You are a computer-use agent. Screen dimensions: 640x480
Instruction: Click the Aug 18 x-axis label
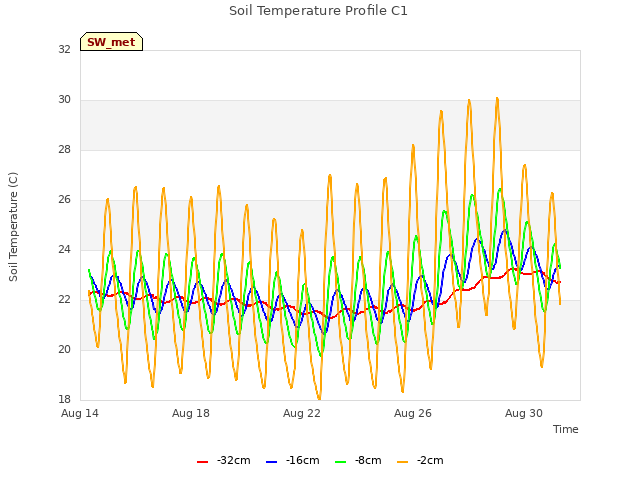[191, 413]
